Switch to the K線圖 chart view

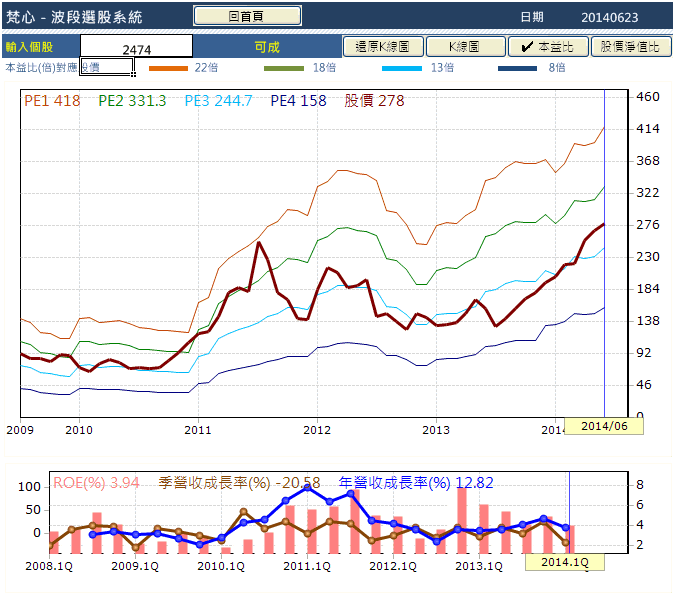pos(465,47)
